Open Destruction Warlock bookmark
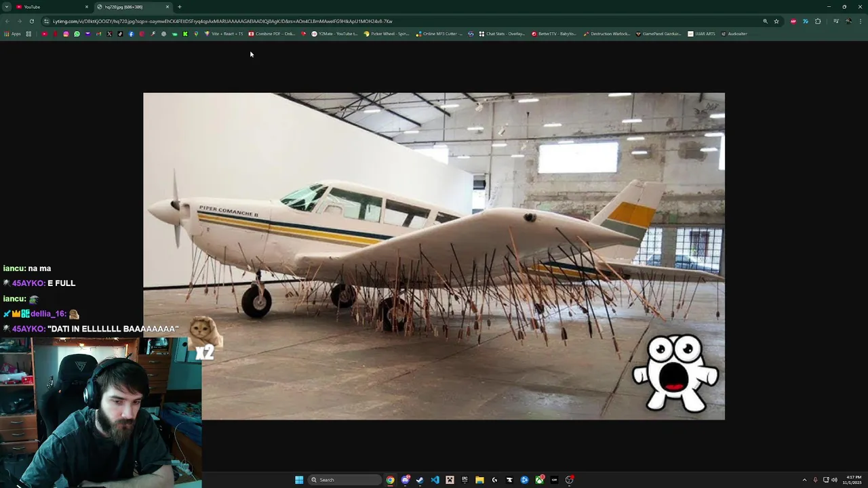The image size is (868, 488). [607, 34]
